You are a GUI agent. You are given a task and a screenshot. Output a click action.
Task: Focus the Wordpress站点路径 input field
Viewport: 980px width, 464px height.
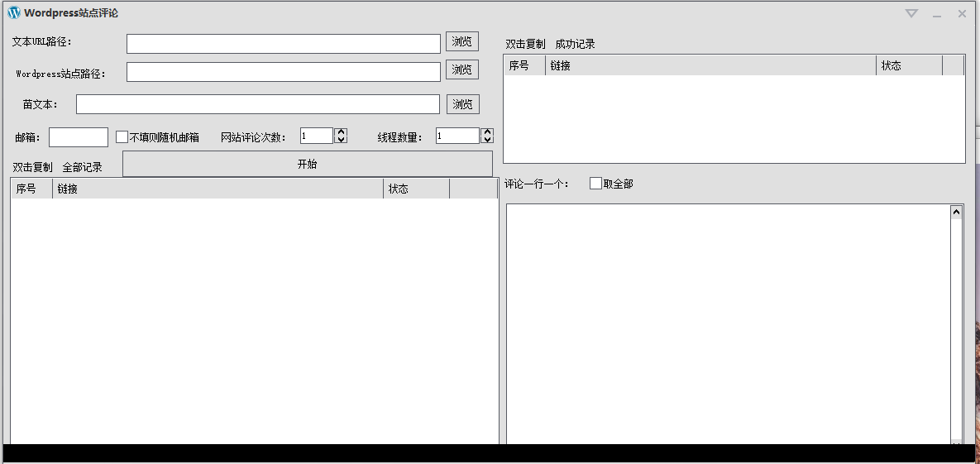coord(284,72)
